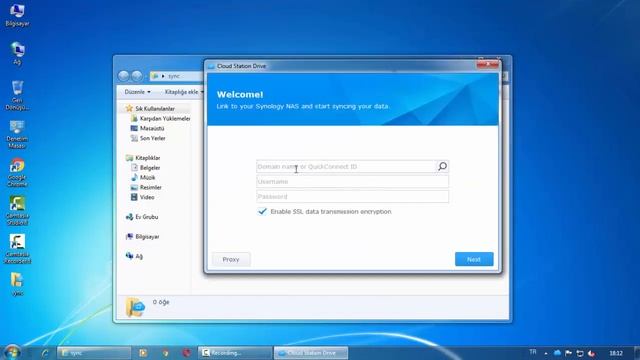Viewport: 640px width, 360px height.
Task: Open sync folder desktop icon
Action: tap(17, 284)
